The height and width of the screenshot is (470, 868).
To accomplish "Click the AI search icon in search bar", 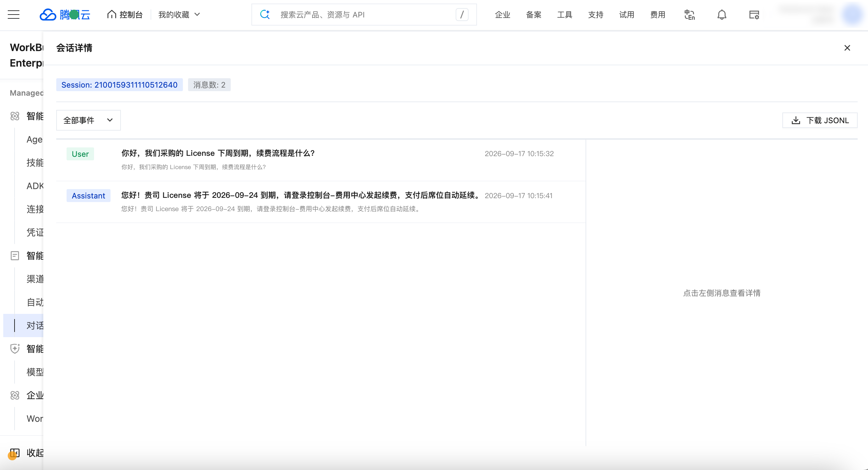I will (x=265, y=15).
